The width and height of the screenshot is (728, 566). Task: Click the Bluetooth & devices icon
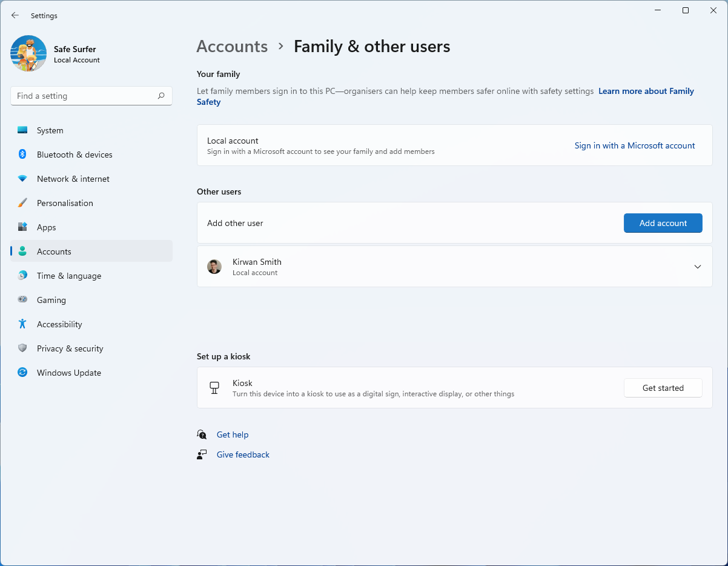tap(22, 155)
